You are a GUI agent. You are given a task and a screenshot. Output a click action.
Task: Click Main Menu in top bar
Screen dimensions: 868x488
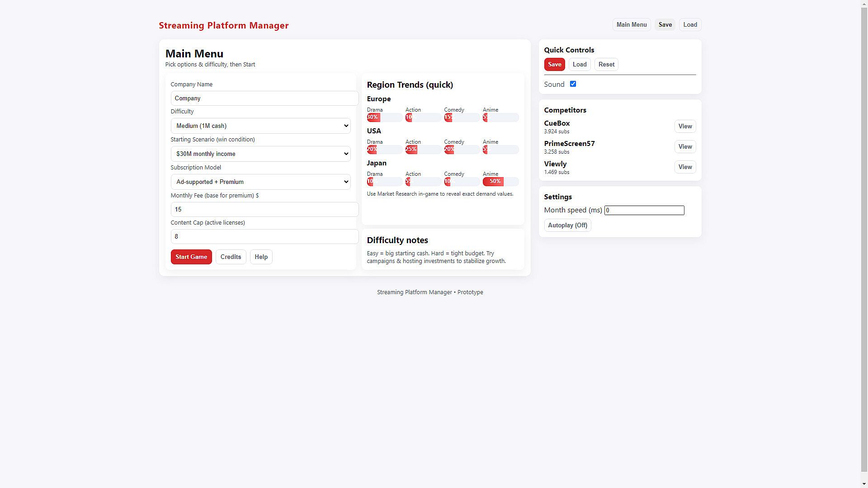(x=631, y=25)
